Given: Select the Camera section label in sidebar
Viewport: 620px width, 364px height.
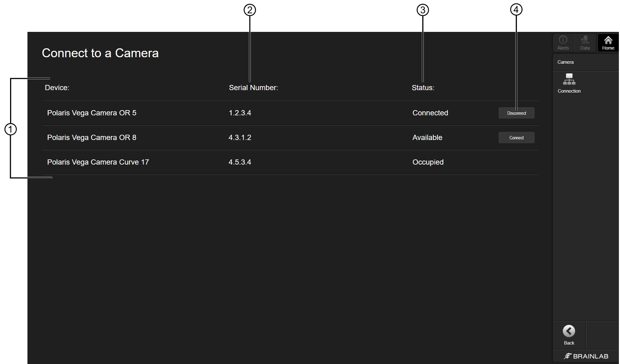Looking at the screenshot, I should click(565, 62).
